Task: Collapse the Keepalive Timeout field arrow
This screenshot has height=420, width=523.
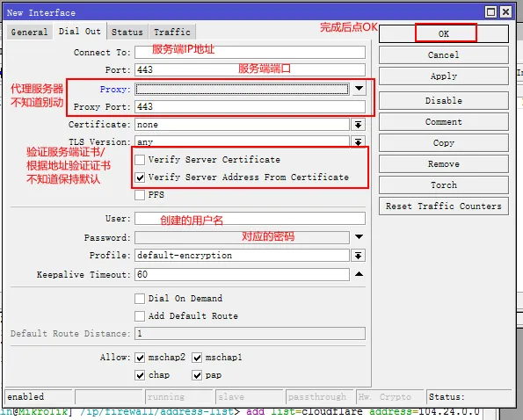Action: click(359, 274)
